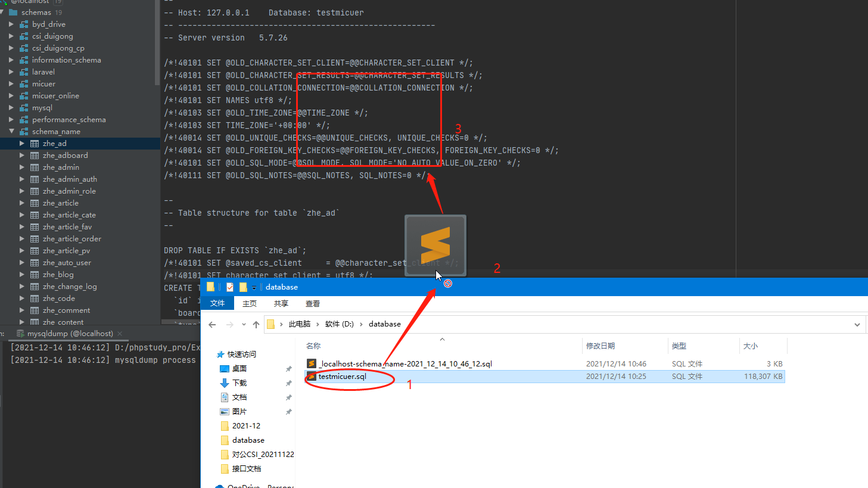
Task: Click the Explorer forward arrow
Action: tap(230, 325)
